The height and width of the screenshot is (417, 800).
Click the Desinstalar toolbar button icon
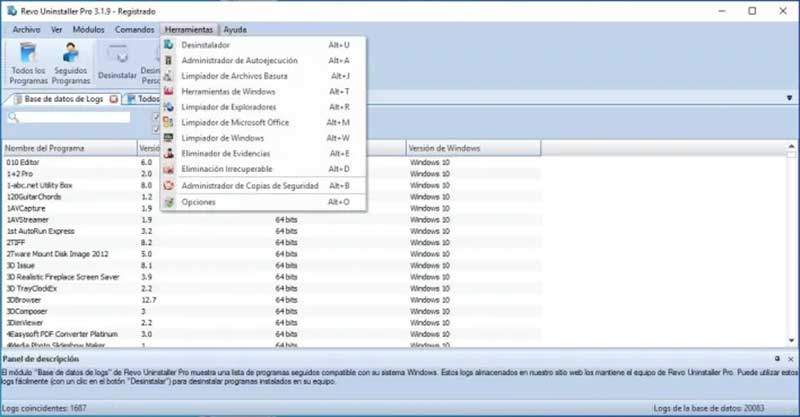click(x=118, y=62)
